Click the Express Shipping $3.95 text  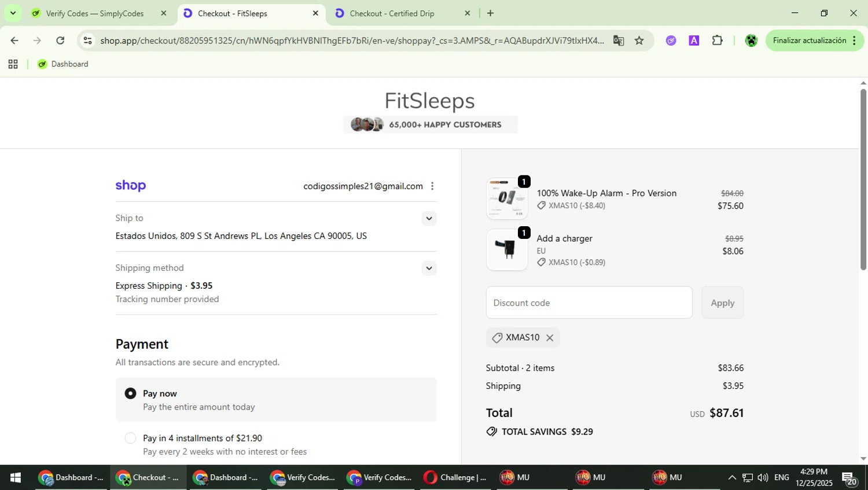pos(164,286)
